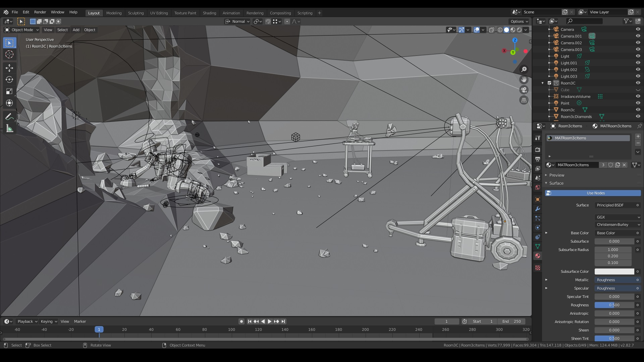The height and width of the screenshot is (362, 644).
Task: Open the Texture properties checker tab
Action: [538, 268]
